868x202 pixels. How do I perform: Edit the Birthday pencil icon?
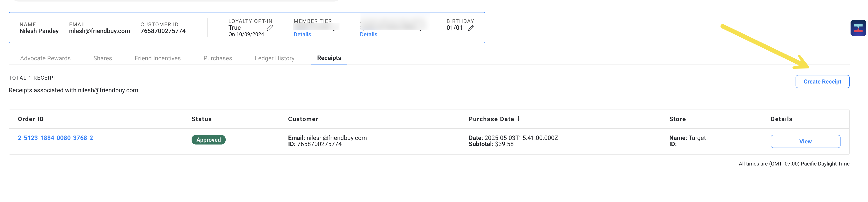point(471,28)
